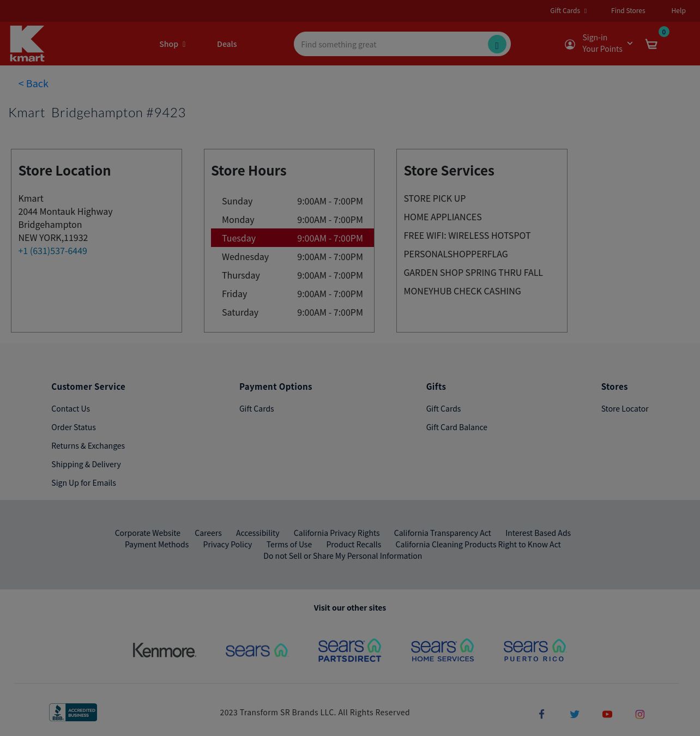Open Kmart Twitter page icon
Viewport: 700px width, 736px height.
[x=575, y=714]
